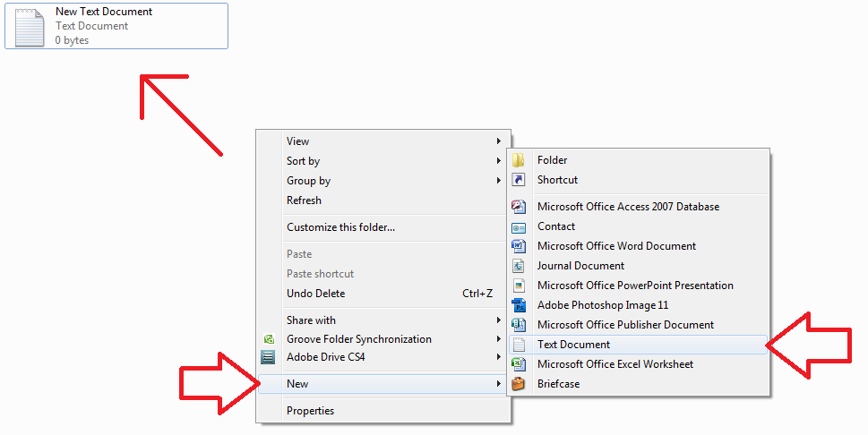Viewport: 868px width, 435px height.
Task: Click the 'New Text Document' file name
Action: pyautogui.click(x=104, y=11)
